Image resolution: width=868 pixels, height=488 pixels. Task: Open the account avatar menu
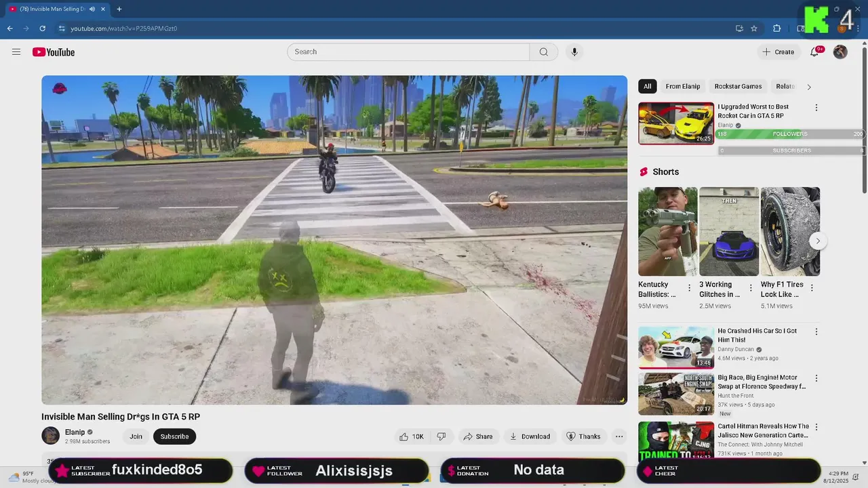(840, 52)
